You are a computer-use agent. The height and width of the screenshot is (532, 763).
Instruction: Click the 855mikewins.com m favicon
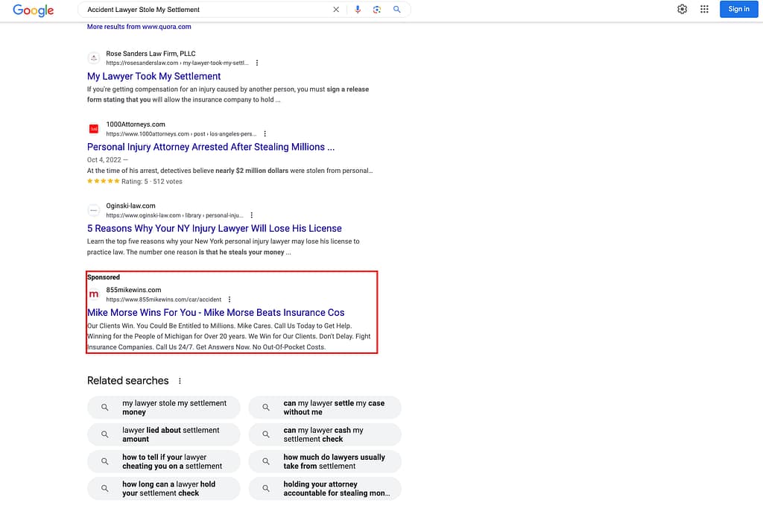94,294
